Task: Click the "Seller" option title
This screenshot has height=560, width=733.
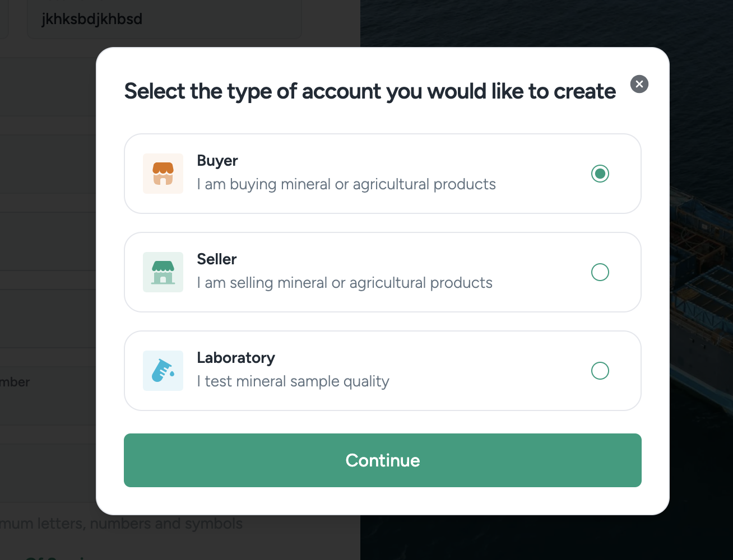Action: (x=217, y=259)
